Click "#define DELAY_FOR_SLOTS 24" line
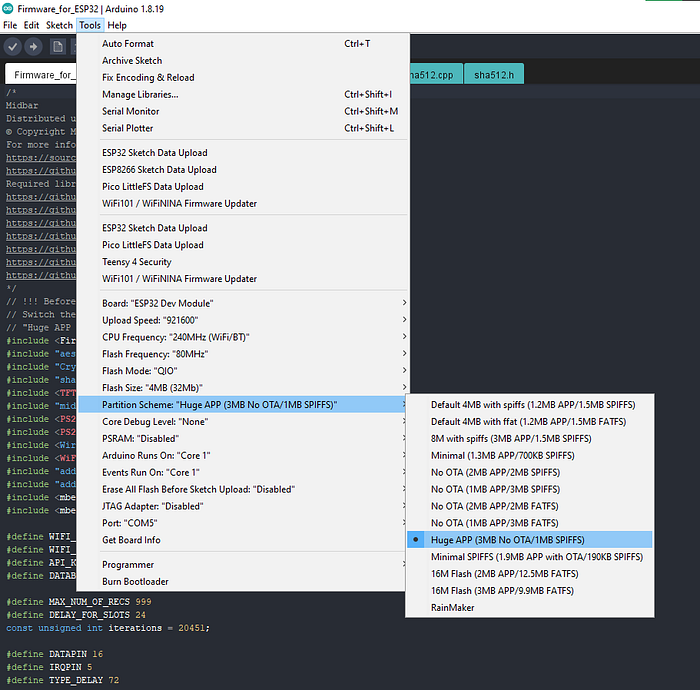700x690 pixels. 76,615
